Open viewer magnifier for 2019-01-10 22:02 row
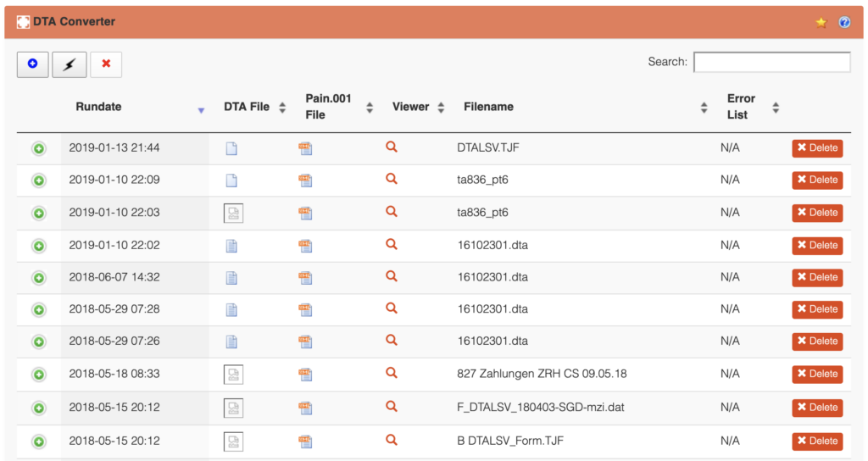The image size is (868, 461). click(391, 244)
